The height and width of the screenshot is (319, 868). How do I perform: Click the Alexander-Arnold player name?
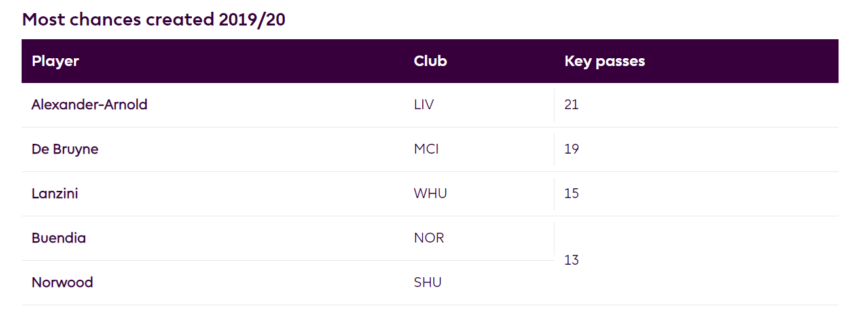click(x=90, y=105)
